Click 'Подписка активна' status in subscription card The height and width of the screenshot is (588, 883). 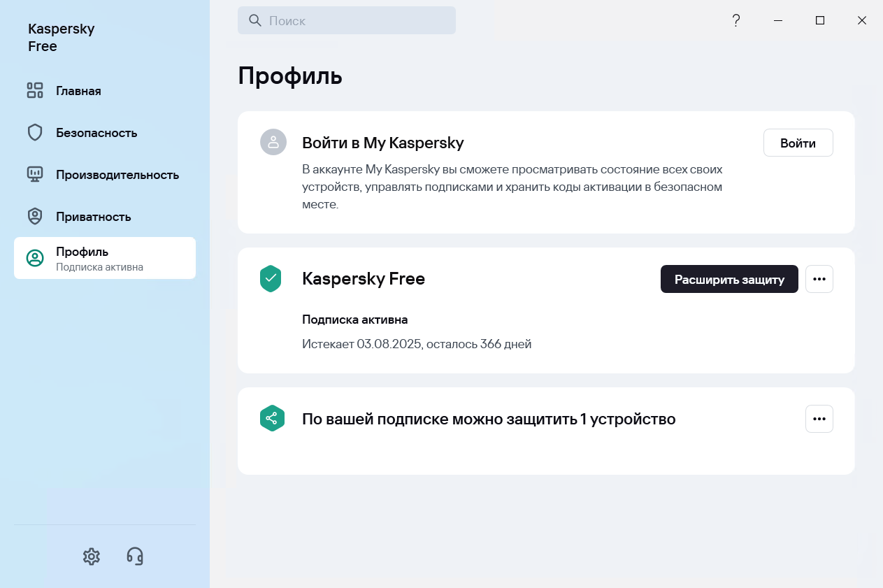pos(355,320)
